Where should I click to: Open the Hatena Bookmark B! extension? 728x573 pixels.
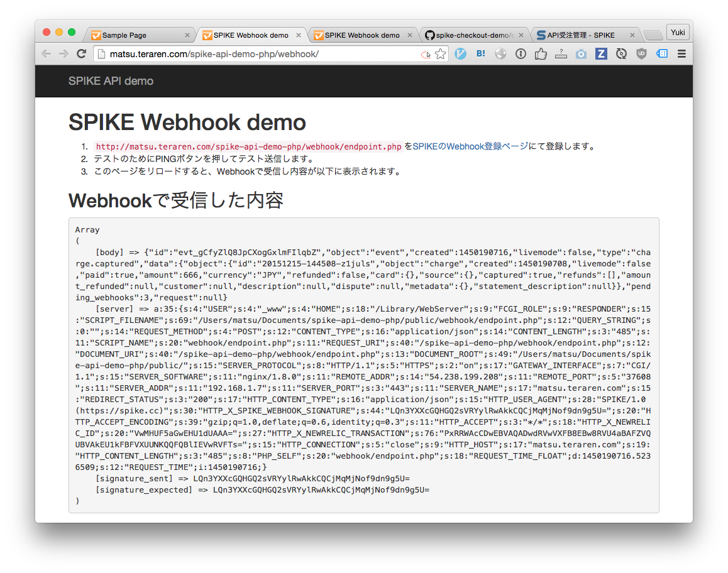480,54
